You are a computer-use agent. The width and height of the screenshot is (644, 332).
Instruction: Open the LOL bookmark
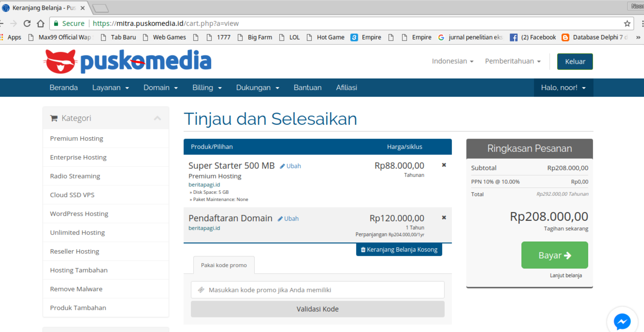pos(289,37)
